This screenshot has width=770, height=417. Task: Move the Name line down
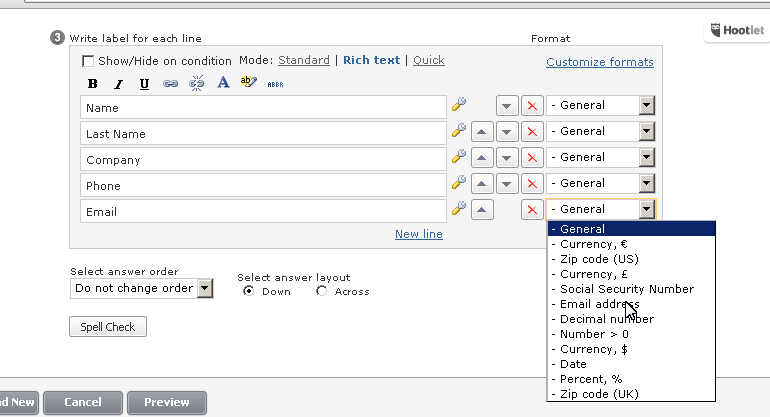point(507,106)
